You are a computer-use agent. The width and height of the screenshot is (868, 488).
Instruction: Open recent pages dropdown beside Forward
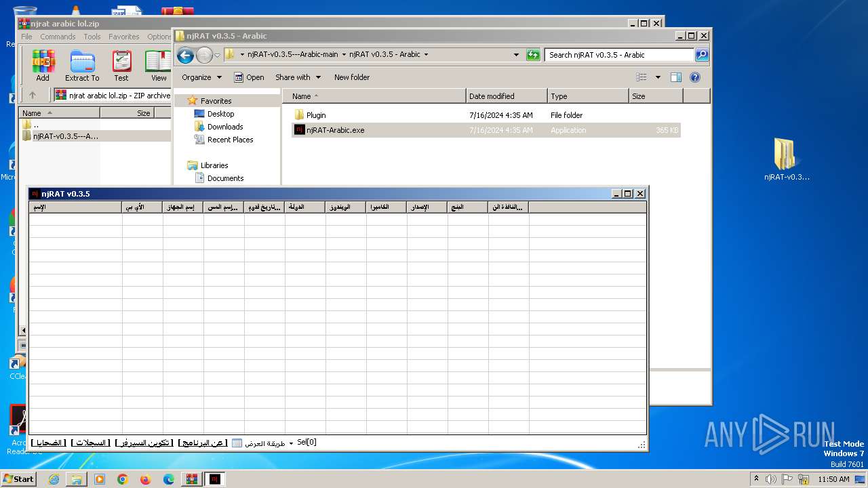point(217,55)
